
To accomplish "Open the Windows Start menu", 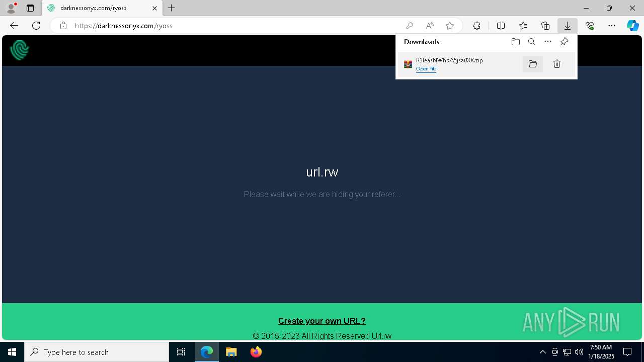I will coord(12,352).
